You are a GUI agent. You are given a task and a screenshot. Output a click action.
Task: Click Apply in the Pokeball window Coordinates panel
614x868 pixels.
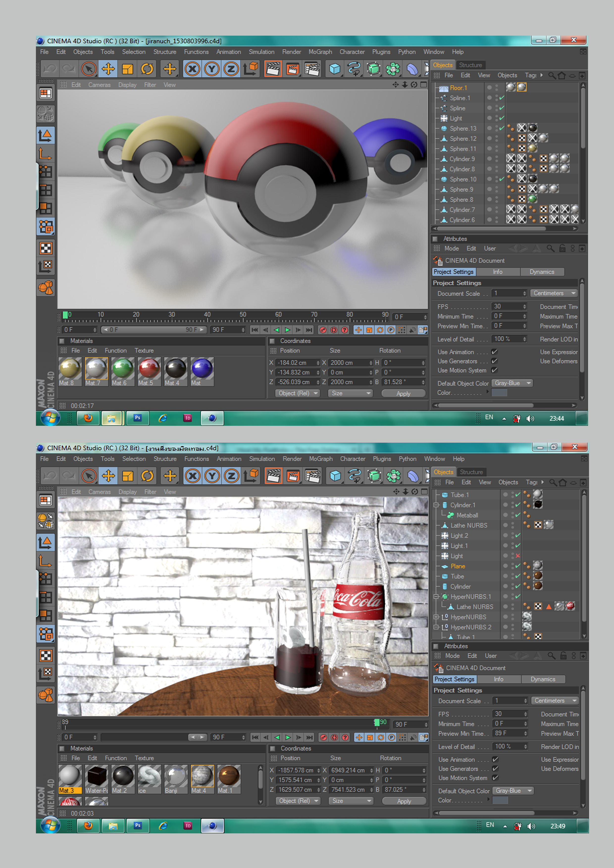click(x=403, y=394)
